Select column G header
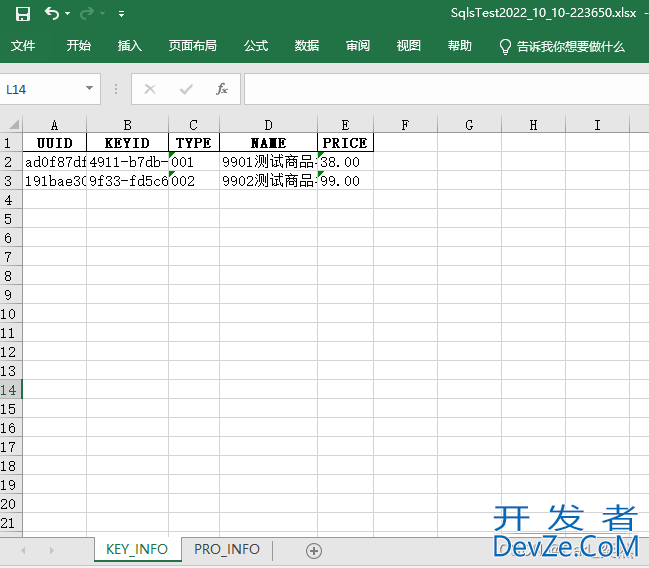This screenshot has width=649, height=568. coord(469,125)
